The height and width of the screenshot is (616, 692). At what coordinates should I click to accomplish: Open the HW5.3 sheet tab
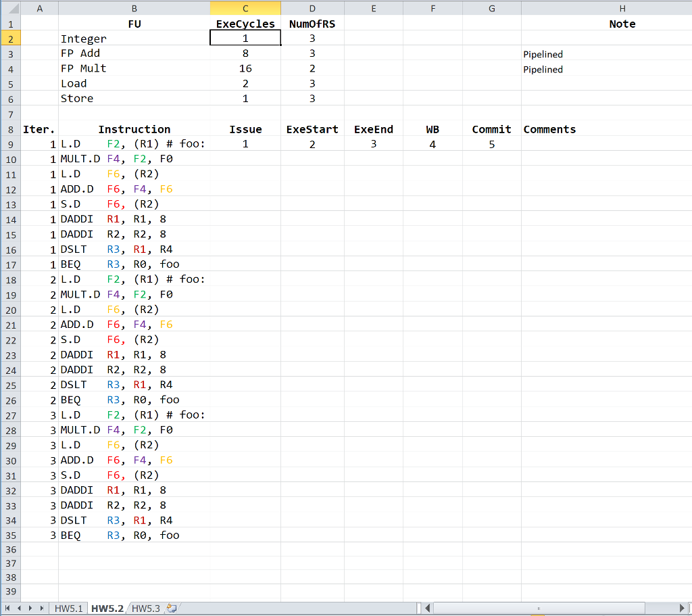click(x=145, y=609)
